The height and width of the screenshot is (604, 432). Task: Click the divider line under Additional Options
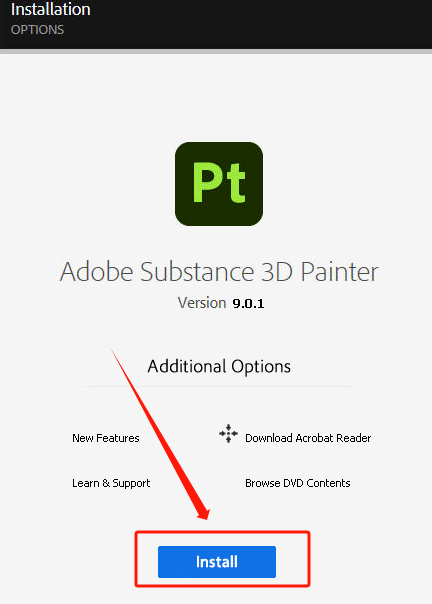pos(219,386)
